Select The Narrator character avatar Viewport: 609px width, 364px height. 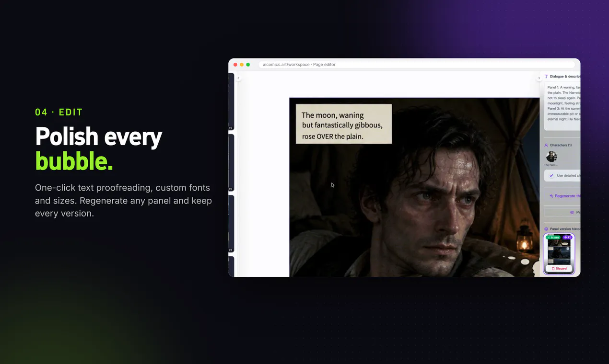(x=551, y=157)
